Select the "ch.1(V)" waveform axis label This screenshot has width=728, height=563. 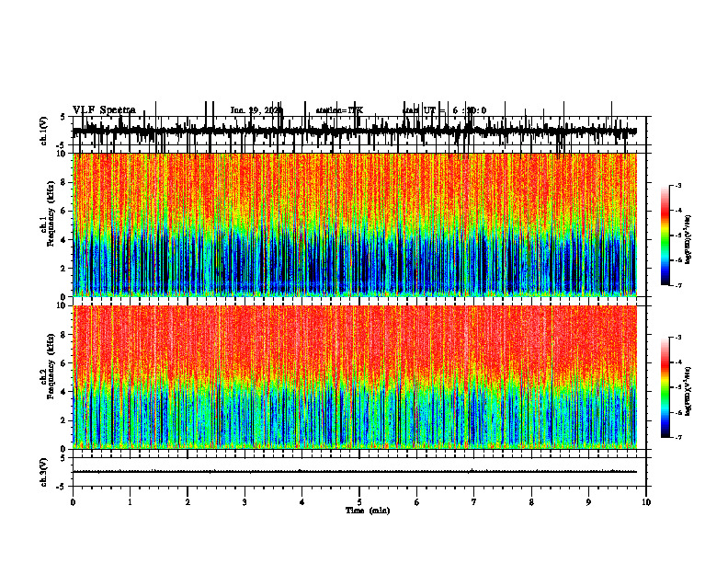(44, 131)
